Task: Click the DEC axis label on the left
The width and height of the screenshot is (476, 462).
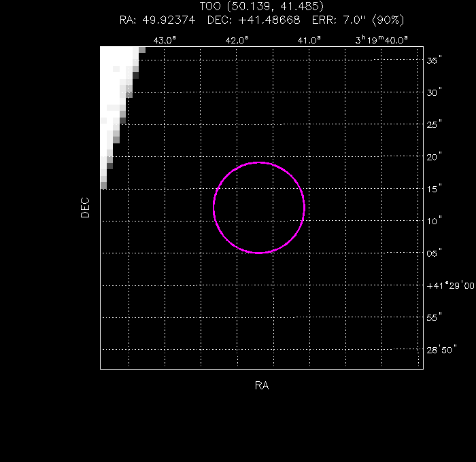Action: [x=85, y=207]
